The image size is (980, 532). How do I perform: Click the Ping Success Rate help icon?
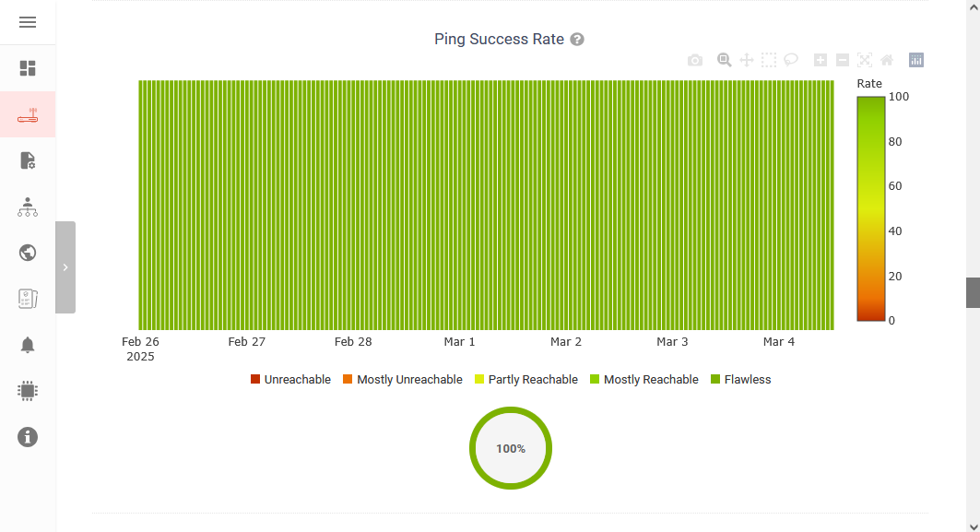point(577,40)
